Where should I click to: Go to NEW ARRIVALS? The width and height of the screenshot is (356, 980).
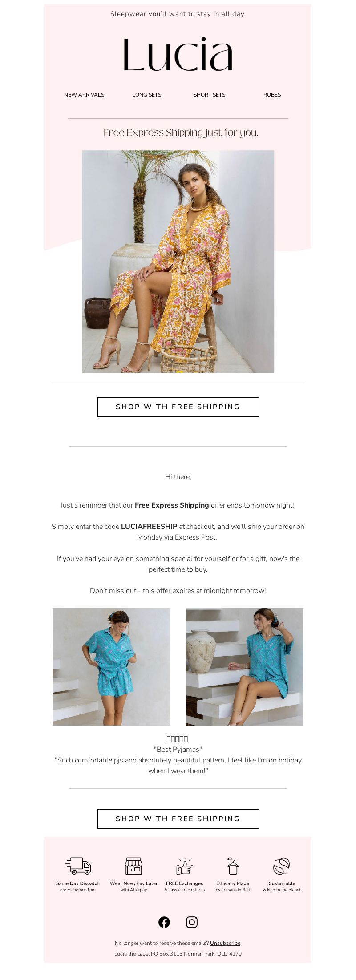[84, 95]
